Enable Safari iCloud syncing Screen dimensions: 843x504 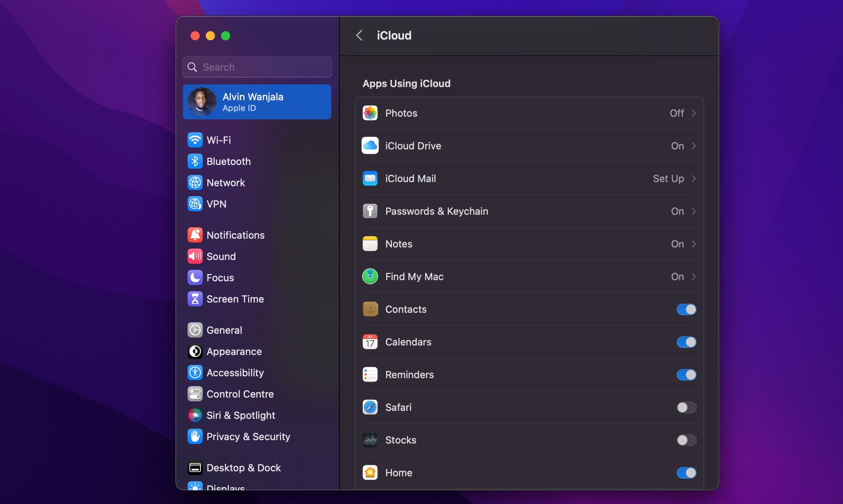(x=686, y=407)
